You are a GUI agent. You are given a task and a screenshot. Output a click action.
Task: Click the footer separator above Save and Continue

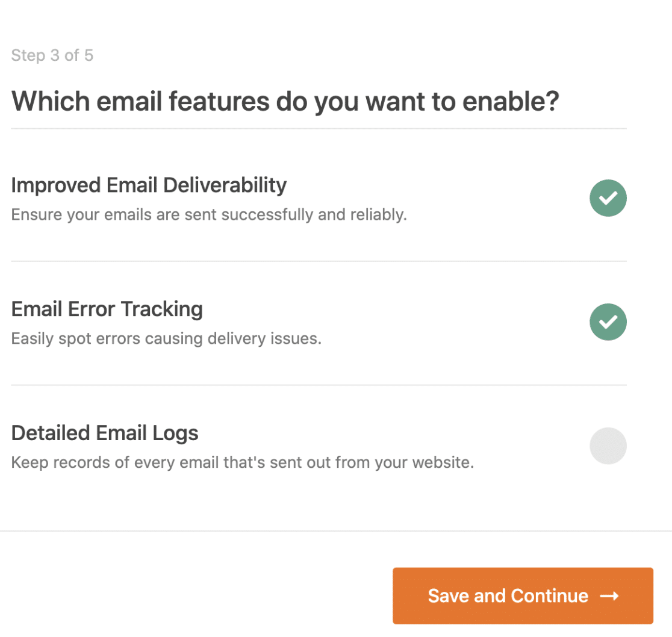[335, 531]
